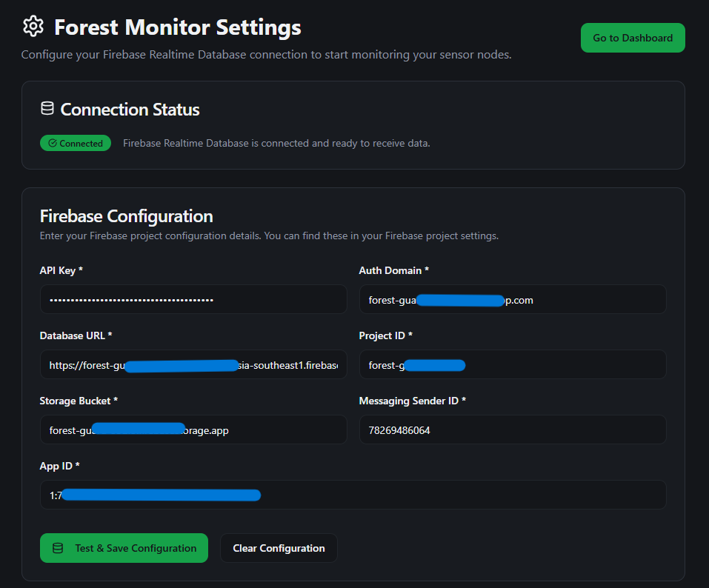
Task: Click the "API Key *" field label
Action: [61, 271]
